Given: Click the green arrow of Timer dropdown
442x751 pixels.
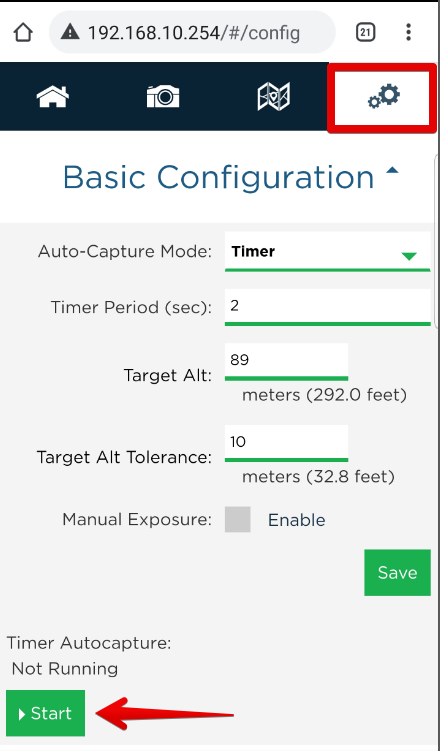Looking at the screenshot, I should (409, 256).
